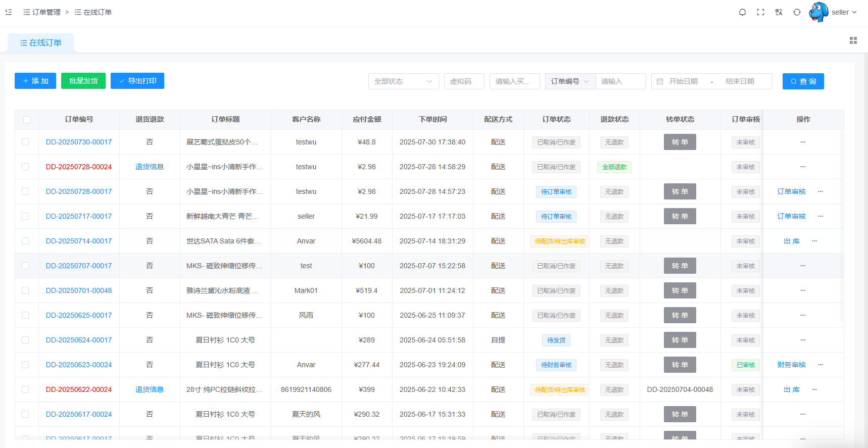
Task: Collapse the sidebar menu icon
Action: pyautogui.click(x=9, y=12)
